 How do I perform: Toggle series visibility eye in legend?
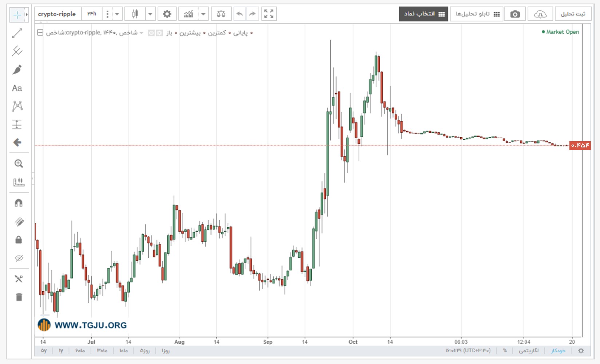[151, 33]
